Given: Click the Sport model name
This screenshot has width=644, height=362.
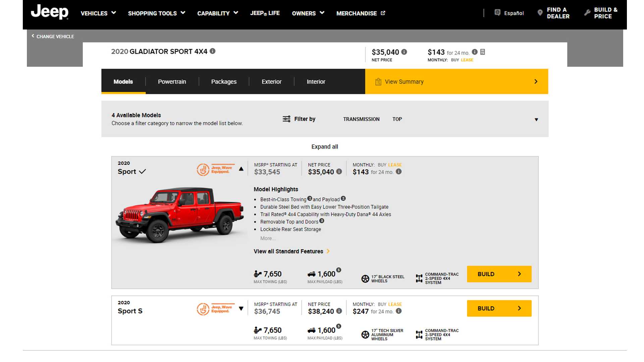Looking at the screenshot, I should click(x=127, y=172).
